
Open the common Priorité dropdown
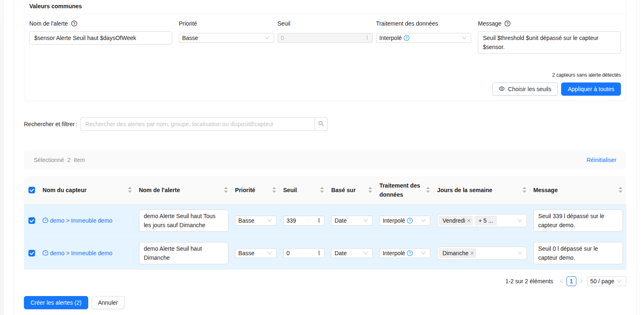(226, 38)
